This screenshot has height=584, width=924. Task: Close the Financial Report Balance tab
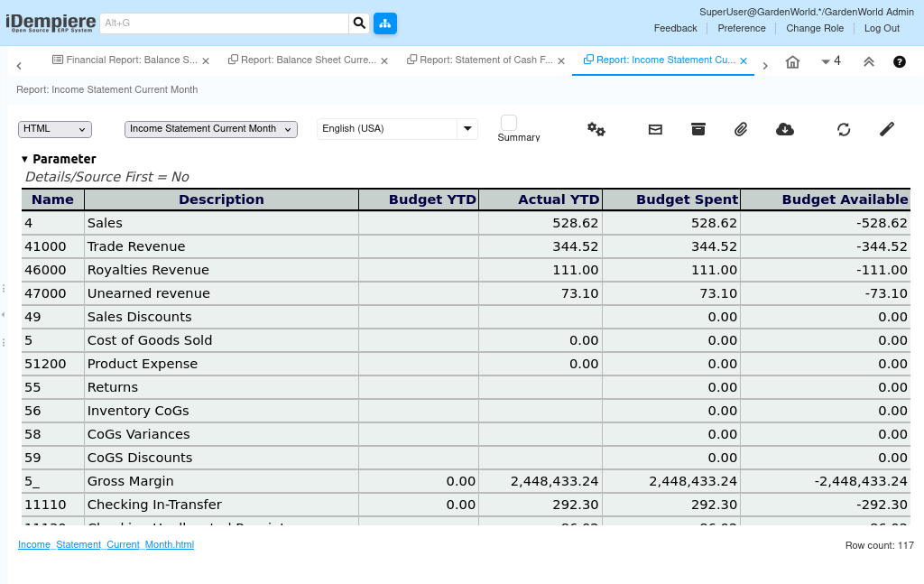click(206, 60)
